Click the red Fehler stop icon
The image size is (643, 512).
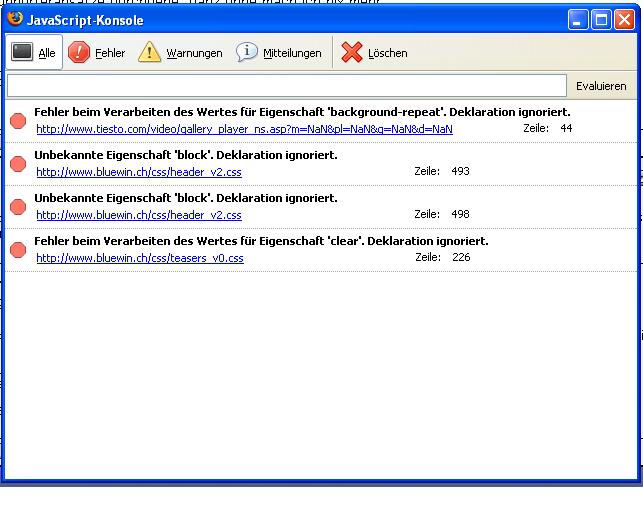tap(79, 53)
